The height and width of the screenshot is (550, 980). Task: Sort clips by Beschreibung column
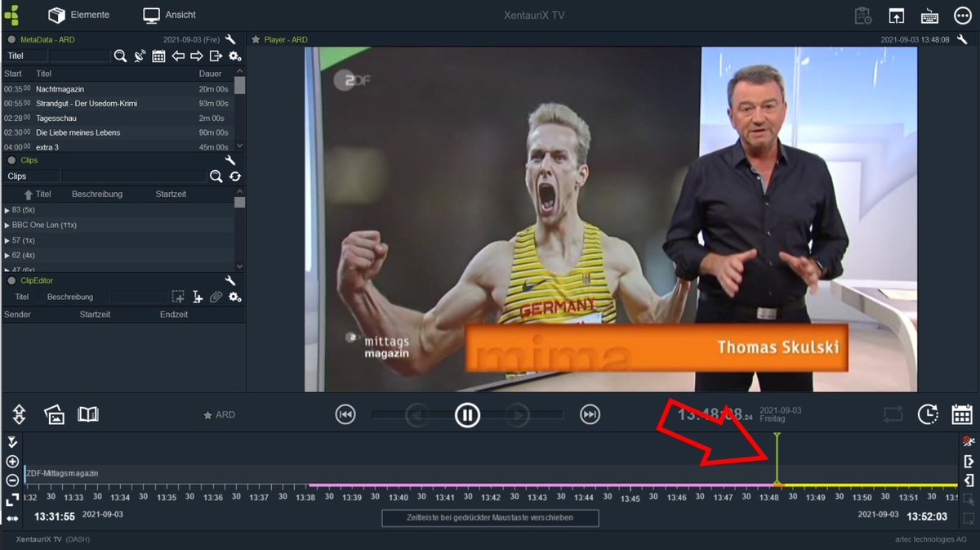[x=97, y=195]
